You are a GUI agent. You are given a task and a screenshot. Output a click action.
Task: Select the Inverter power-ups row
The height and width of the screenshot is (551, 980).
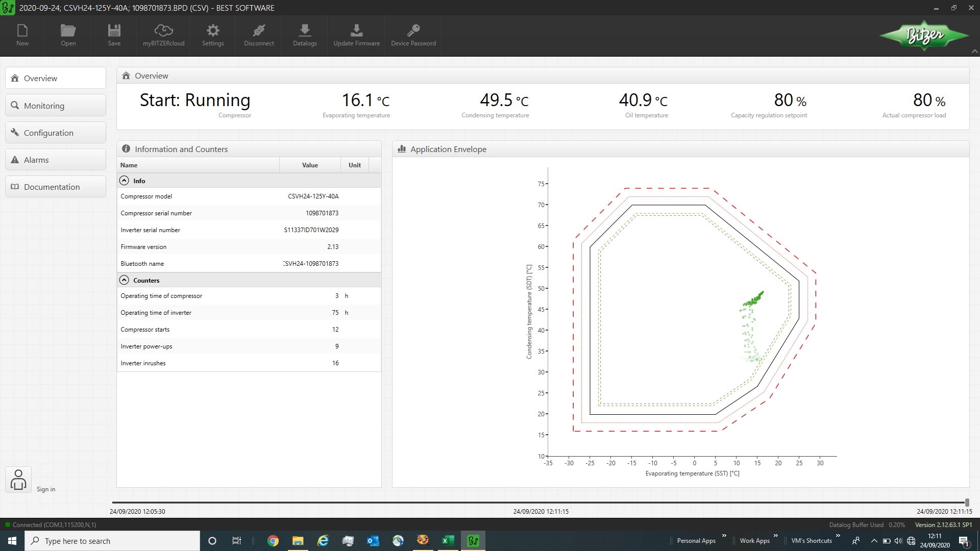point(249,346)
